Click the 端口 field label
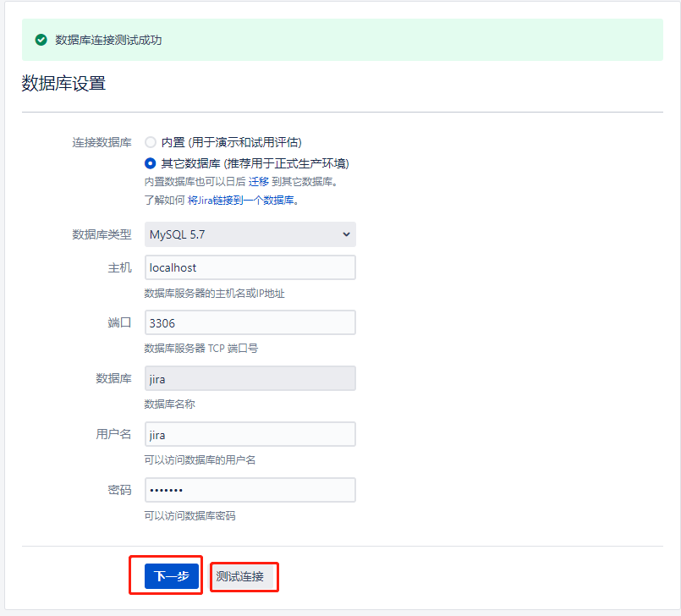The image size is (681, 616). tap(119, 322)
